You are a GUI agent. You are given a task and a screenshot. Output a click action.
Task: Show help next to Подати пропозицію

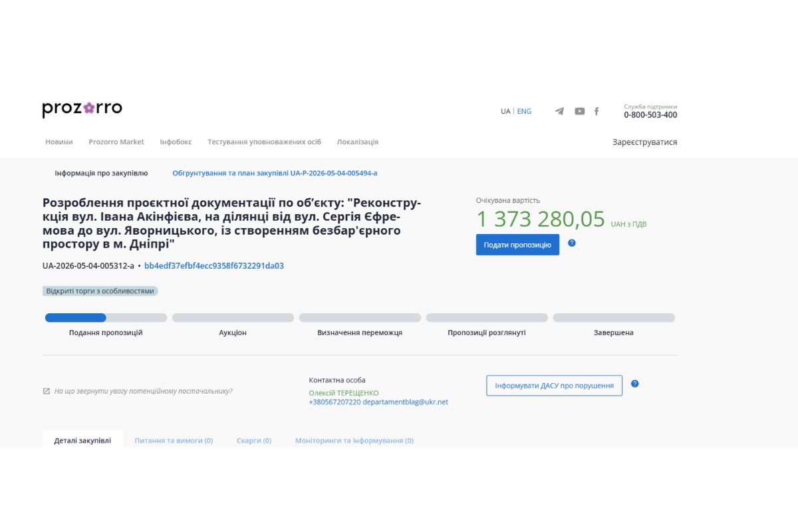pyautogui.click(x=572, y=243)
